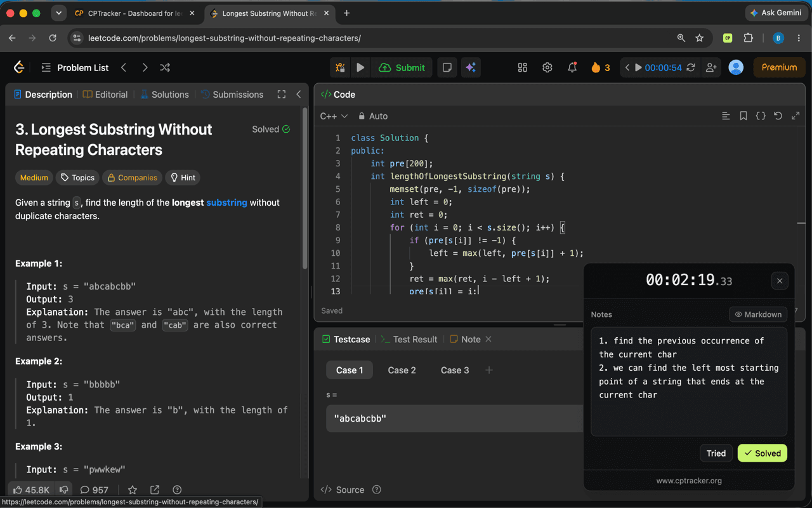Open the notes sticky icon in toolbar
Screen dimensions: 812x508
447,67
